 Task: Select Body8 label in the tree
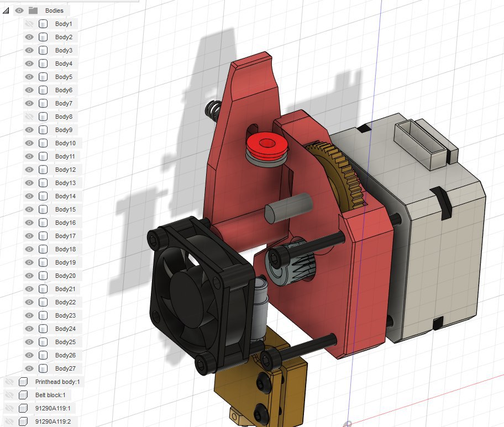64,117
